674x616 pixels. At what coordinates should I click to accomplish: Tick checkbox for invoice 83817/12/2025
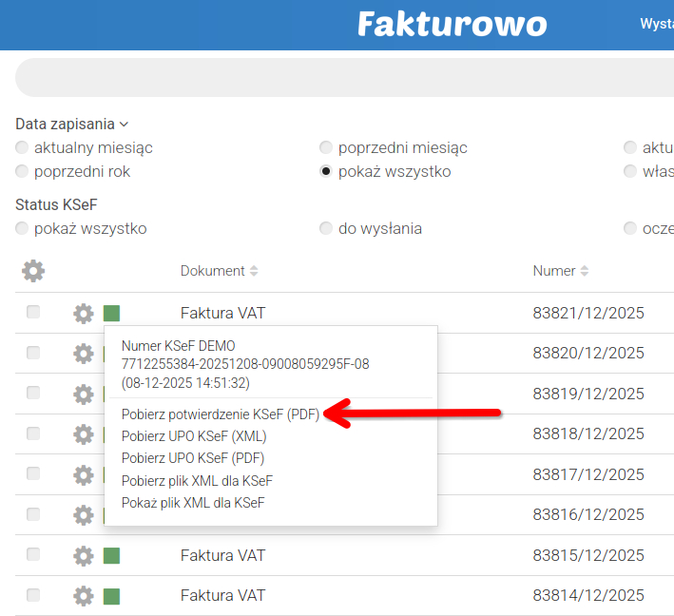click(x=33, y=473)
